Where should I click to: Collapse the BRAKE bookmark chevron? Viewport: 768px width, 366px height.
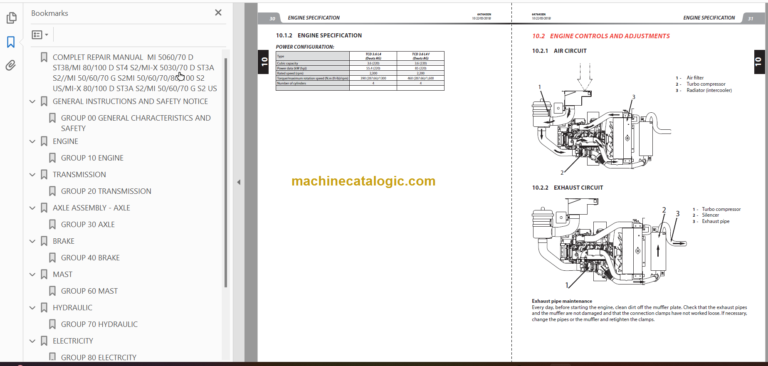33,242
